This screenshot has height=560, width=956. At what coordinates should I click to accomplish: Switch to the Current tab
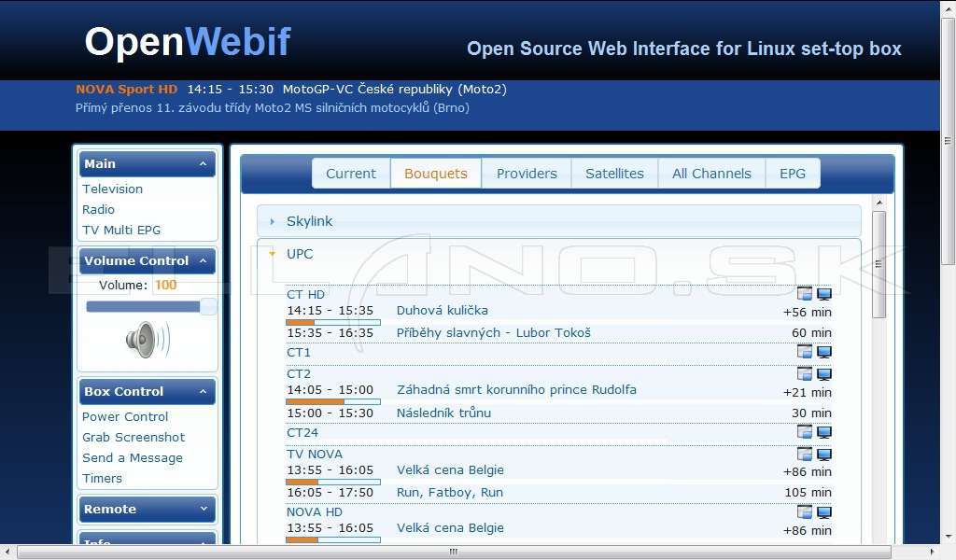tap(351, 174)
